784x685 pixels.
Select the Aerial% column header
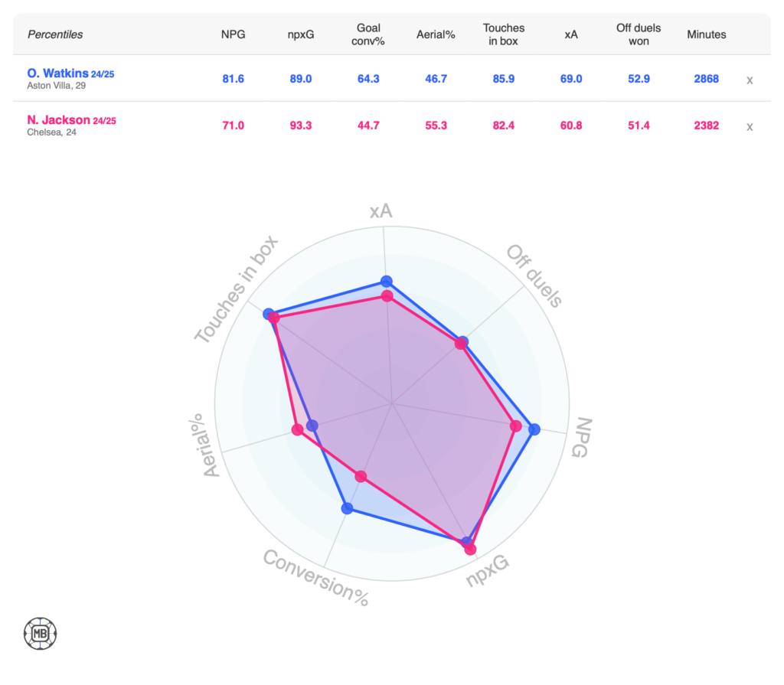click(x=436, y=34)
